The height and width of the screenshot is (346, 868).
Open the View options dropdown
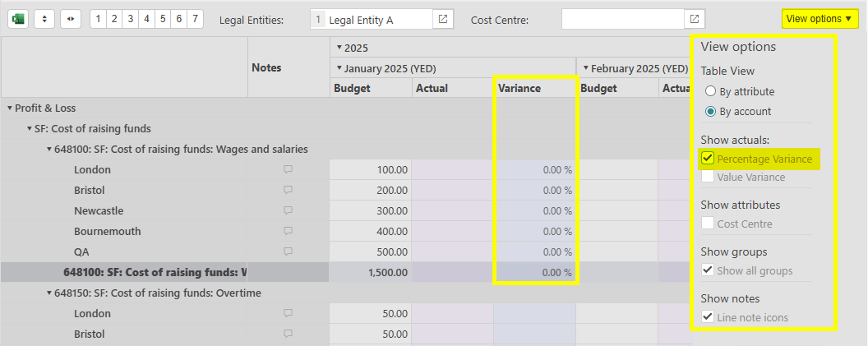(x=819, y=19)
